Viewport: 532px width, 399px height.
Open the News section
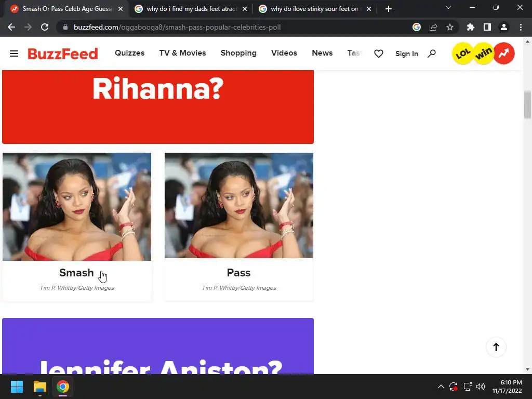[322, 53]
